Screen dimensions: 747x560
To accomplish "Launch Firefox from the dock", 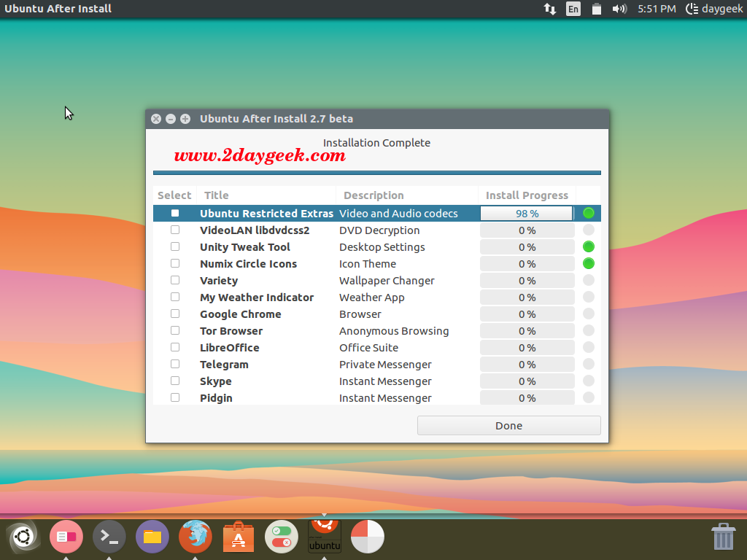I will tap(196, 537).
